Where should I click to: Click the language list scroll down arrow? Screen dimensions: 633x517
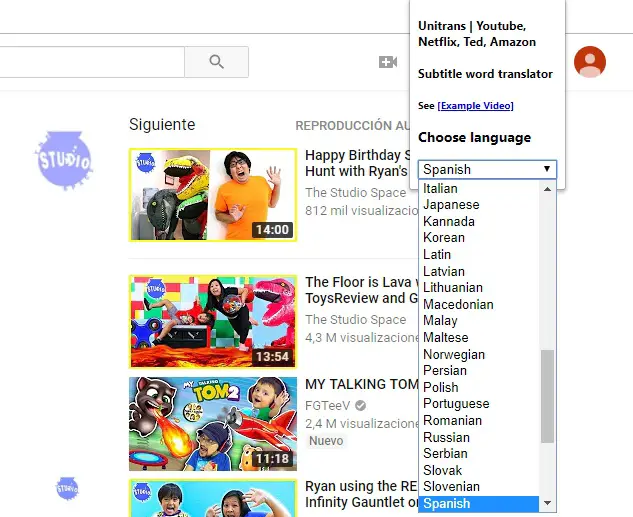click(547, 503)
